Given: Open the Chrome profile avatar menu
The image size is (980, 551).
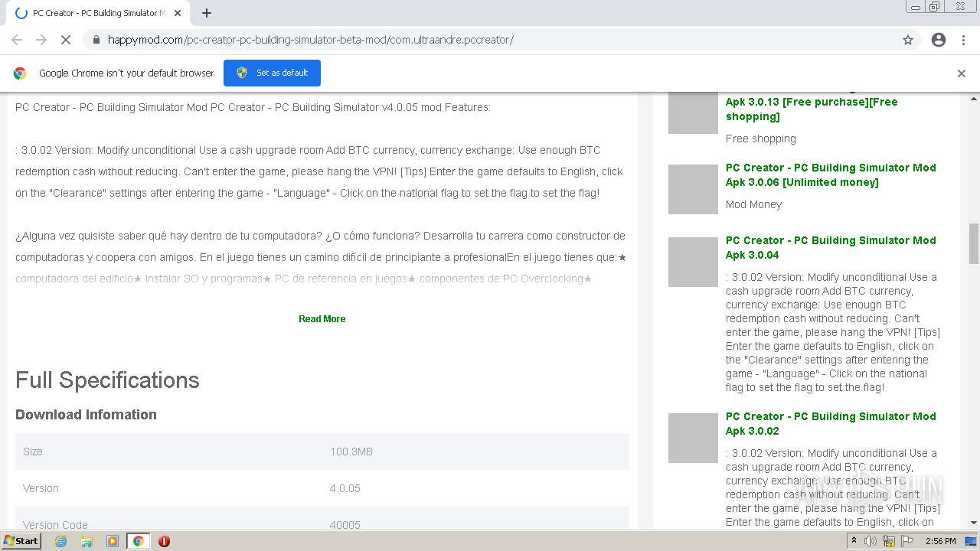Looking at the screenshot, I should [x=939, y=40].
